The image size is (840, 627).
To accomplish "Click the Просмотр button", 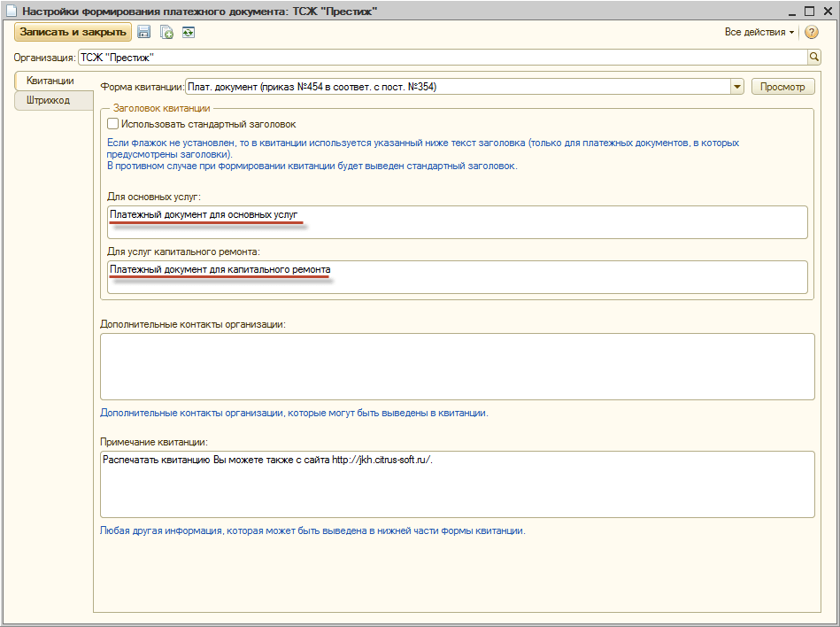I will click(782, 86).
